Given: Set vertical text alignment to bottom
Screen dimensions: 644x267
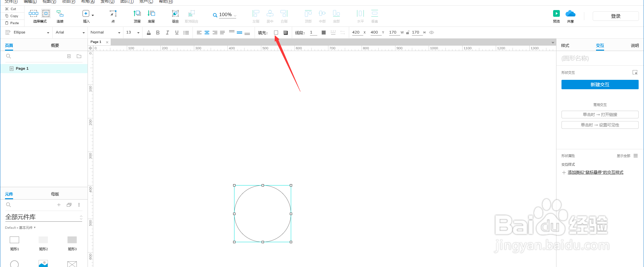Looking at the screenshot, I should pyautogui.click(x=247, y=33).
